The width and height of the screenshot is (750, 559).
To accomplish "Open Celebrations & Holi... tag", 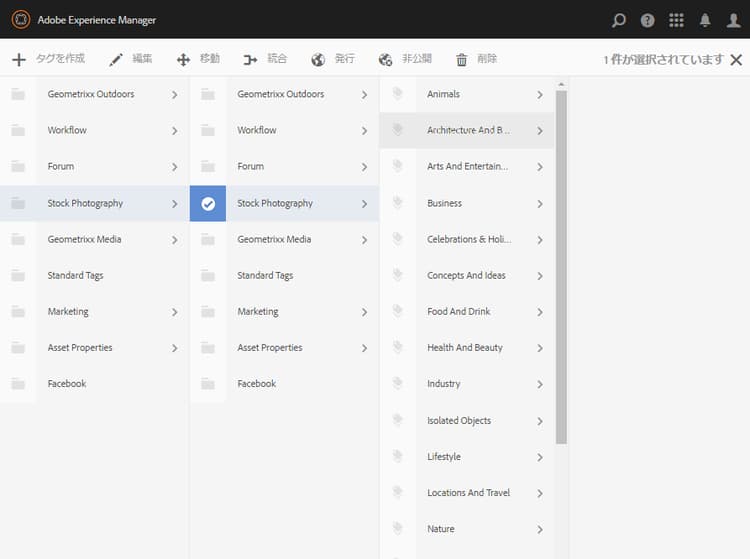I will point(467,239).
